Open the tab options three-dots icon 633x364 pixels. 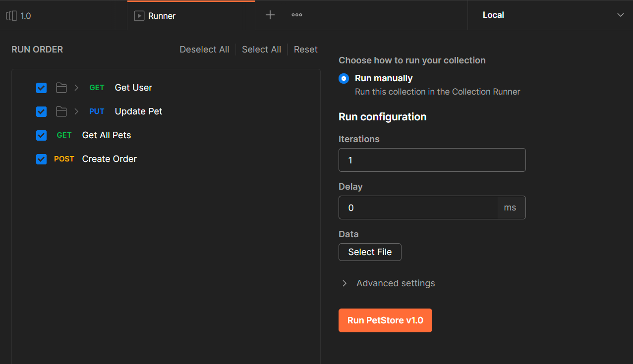[297, 15]
